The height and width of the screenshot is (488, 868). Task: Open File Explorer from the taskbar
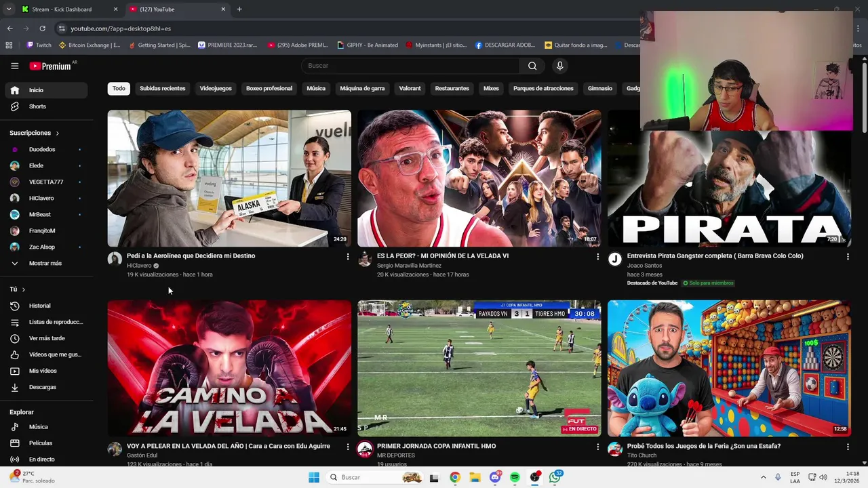(475, 477)
